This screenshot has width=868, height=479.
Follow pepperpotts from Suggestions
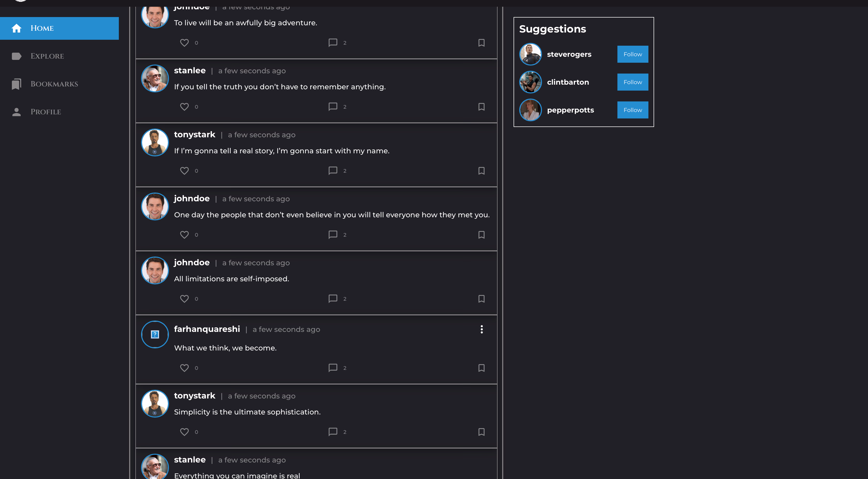(x=632, y=110)
